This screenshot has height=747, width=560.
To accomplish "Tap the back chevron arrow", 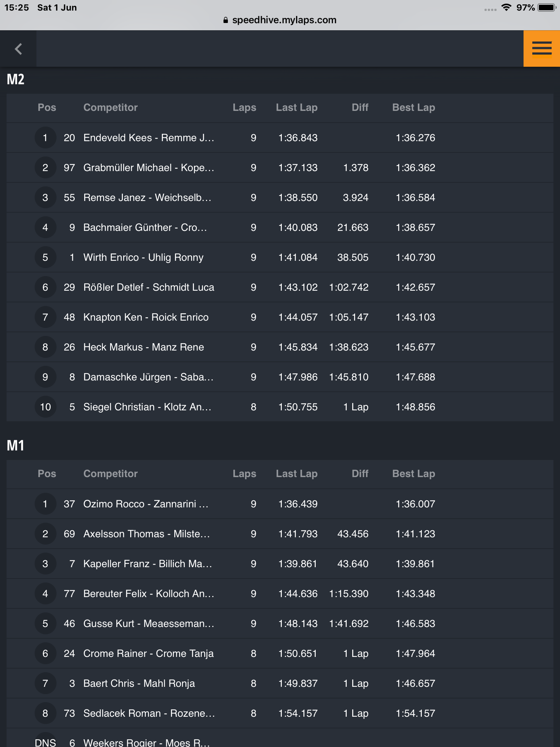I will (18, 49).
